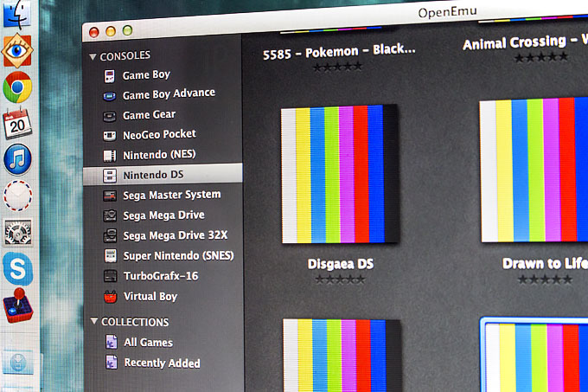
Task: Launch Preview app with eye icon in Dock
Action: pos(17,50)
